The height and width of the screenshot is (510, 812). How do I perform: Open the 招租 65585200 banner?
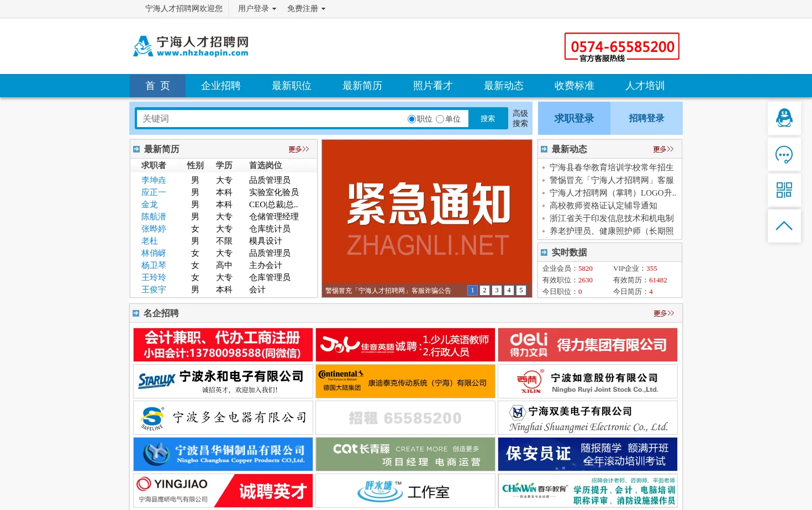point(405,418)
